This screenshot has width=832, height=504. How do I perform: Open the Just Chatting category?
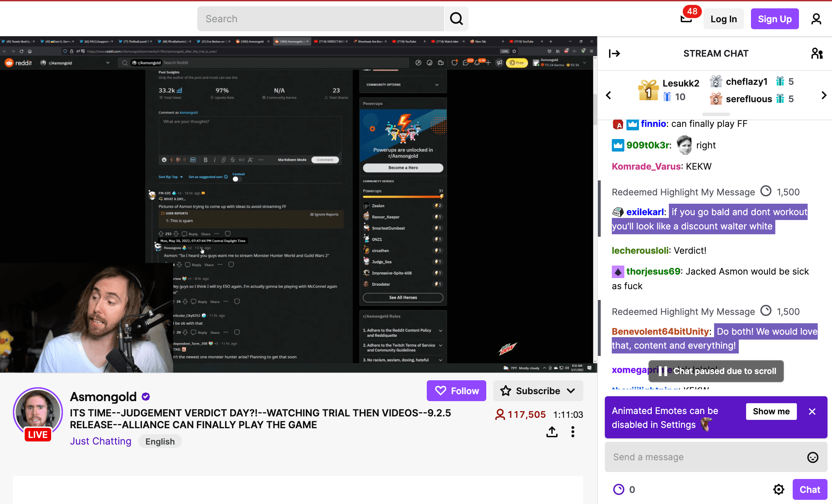101,441
